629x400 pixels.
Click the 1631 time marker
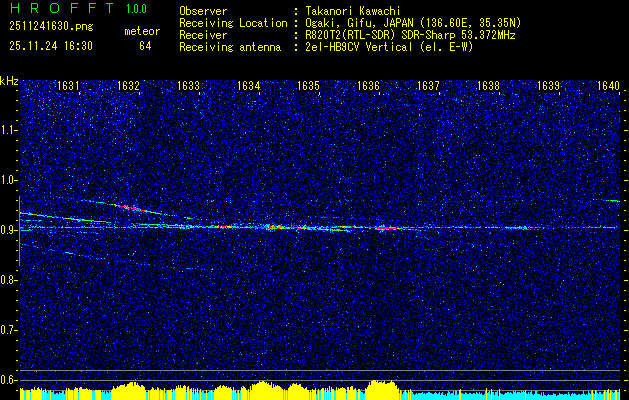pos(68,85)
